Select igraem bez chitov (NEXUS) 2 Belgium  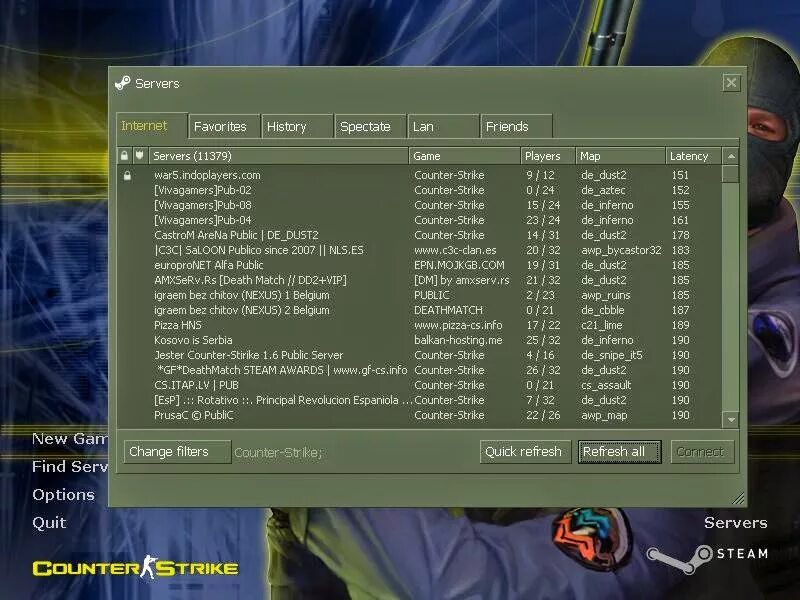coord(419,310)
